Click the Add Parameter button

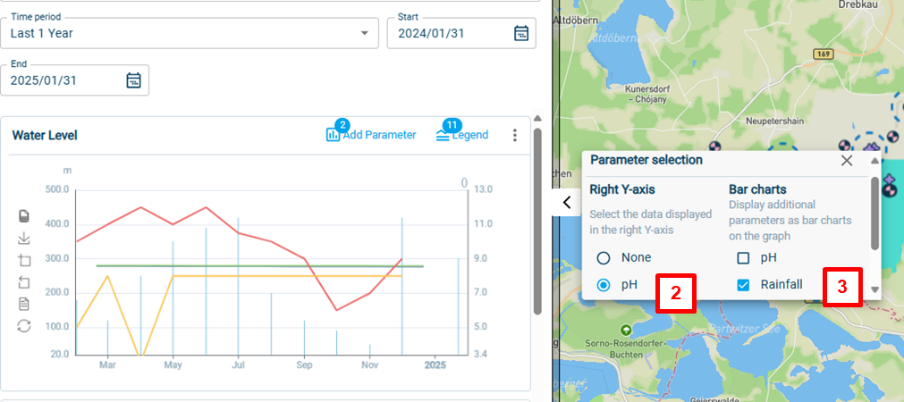[x=371, y=135]
